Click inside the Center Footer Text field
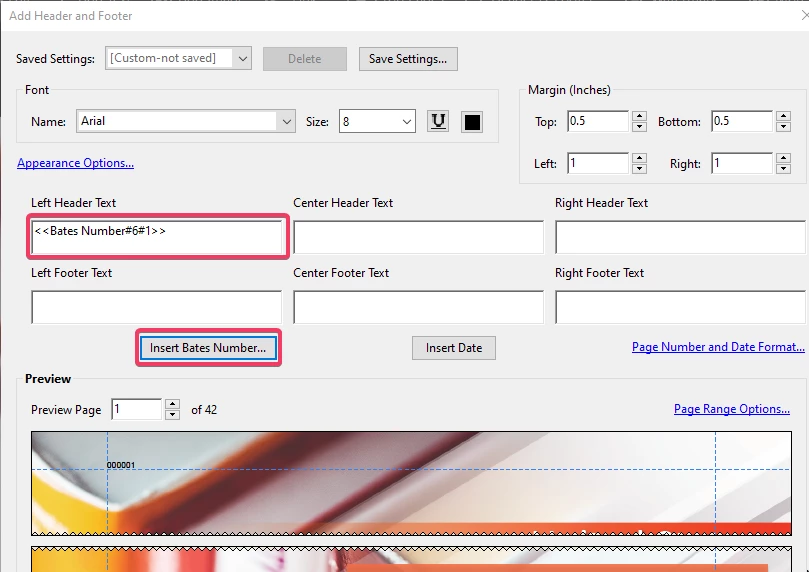Viewport: 809px width, 572px height. (x=418, y=307)
